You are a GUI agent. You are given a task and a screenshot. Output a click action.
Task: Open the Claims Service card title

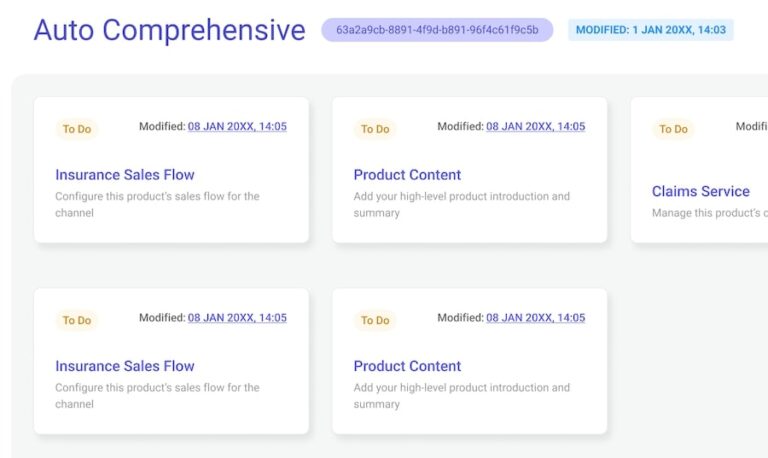[700, 191]
